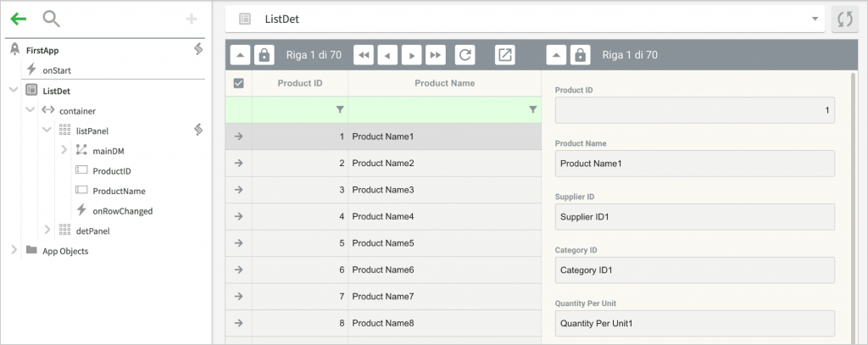
Task: Click the reload list button
Action: click(465, 55)
